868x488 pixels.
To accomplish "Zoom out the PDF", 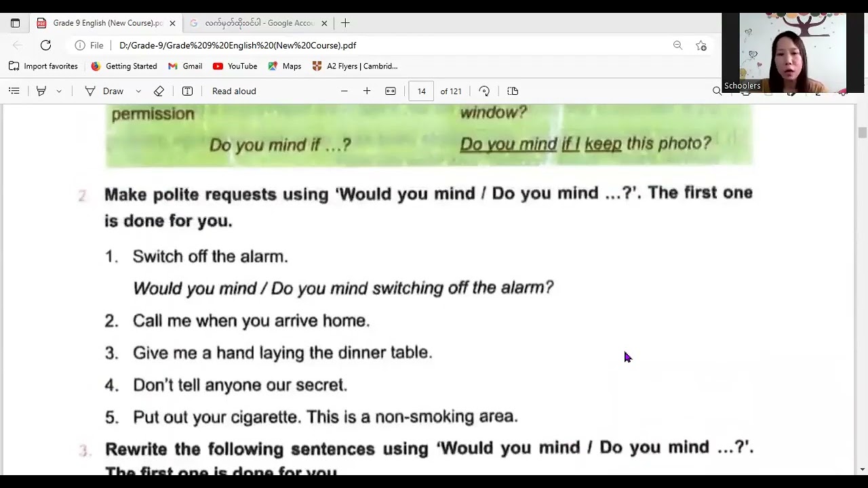I will [344, 91].
